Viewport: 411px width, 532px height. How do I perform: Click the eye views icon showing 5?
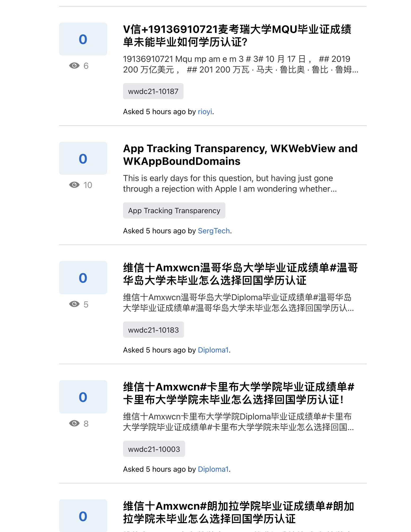(x=74, y=304)
